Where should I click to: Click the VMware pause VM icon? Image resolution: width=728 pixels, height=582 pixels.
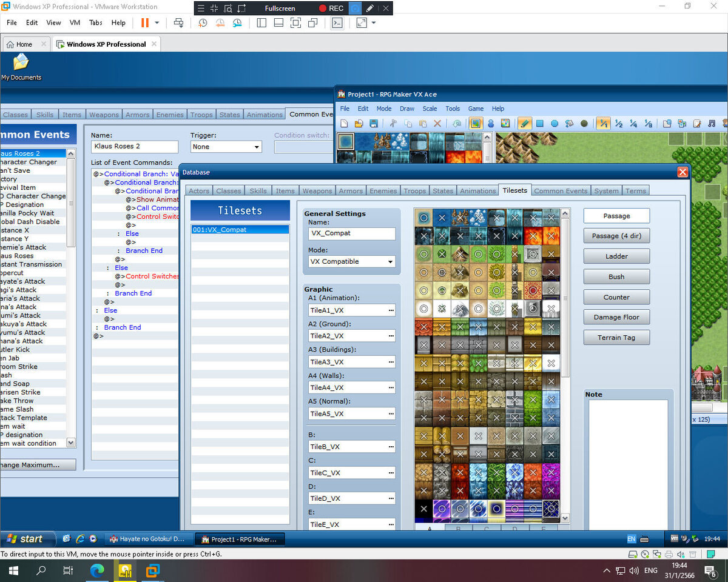click(144, 22)
